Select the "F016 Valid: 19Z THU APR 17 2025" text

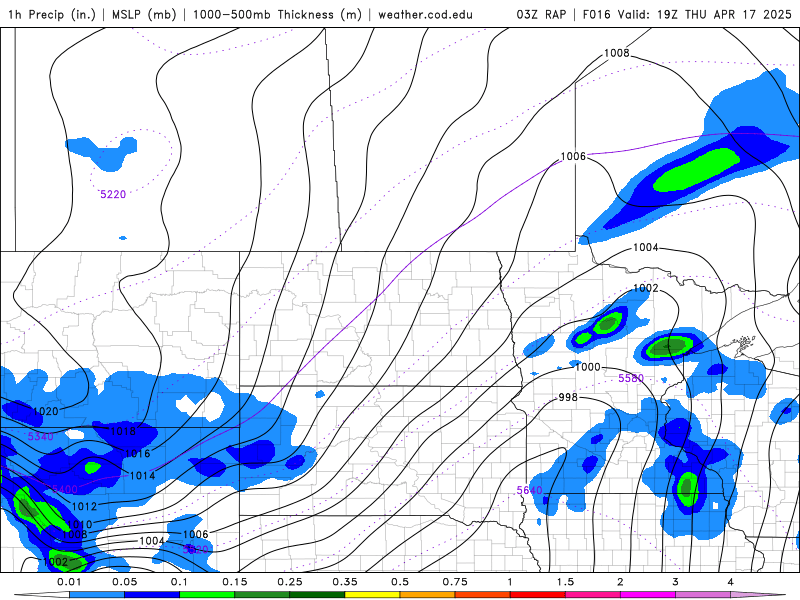click(687, 14)
